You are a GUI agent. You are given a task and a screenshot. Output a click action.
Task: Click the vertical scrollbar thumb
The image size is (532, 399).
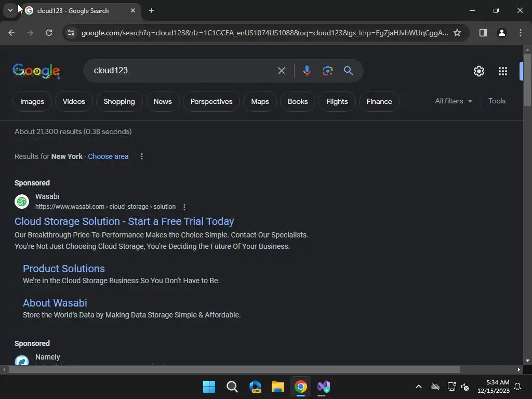pos(527,80)
